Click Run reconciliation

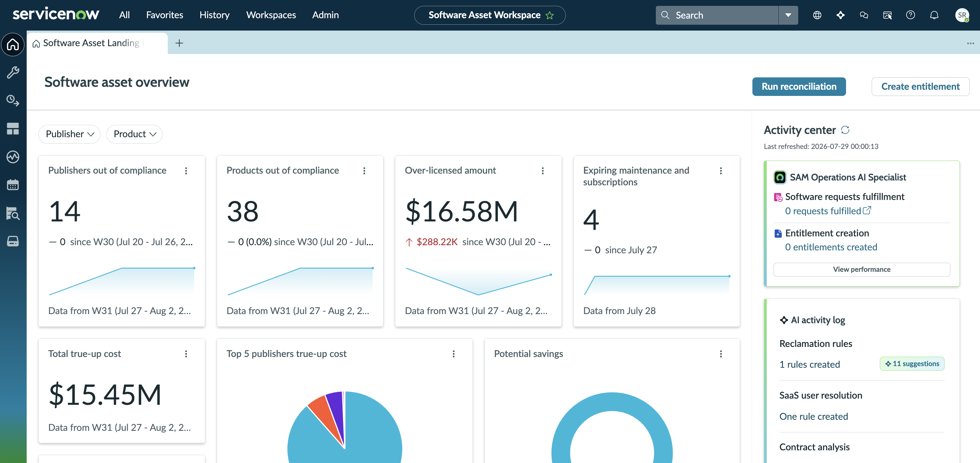[x=799, y=86]
